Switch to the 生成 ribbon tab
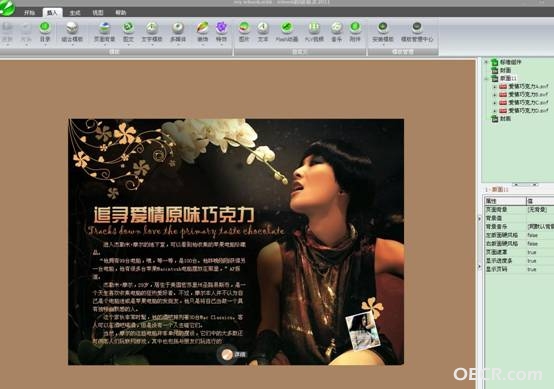This screenshot has width=554, height=389. pos(75,13)
